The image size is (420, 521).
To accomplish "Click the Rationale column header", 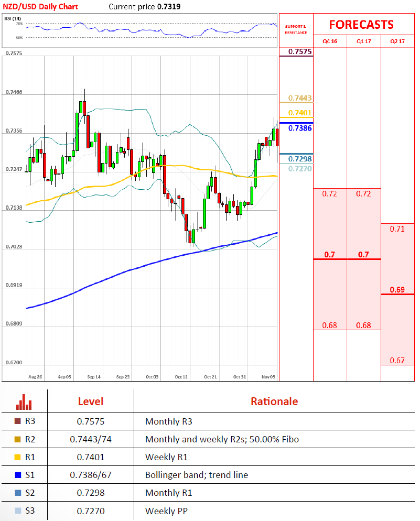I will click(274, 401).
